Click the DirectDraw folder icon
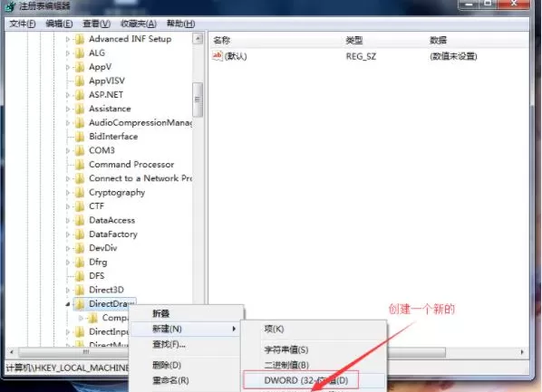542x392 pixels. coord(80,304)
